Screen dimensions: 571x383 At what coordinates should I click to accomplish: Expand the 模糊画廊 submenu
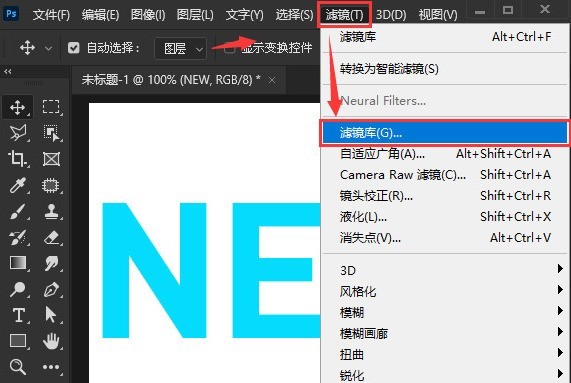tap(445, 333)
